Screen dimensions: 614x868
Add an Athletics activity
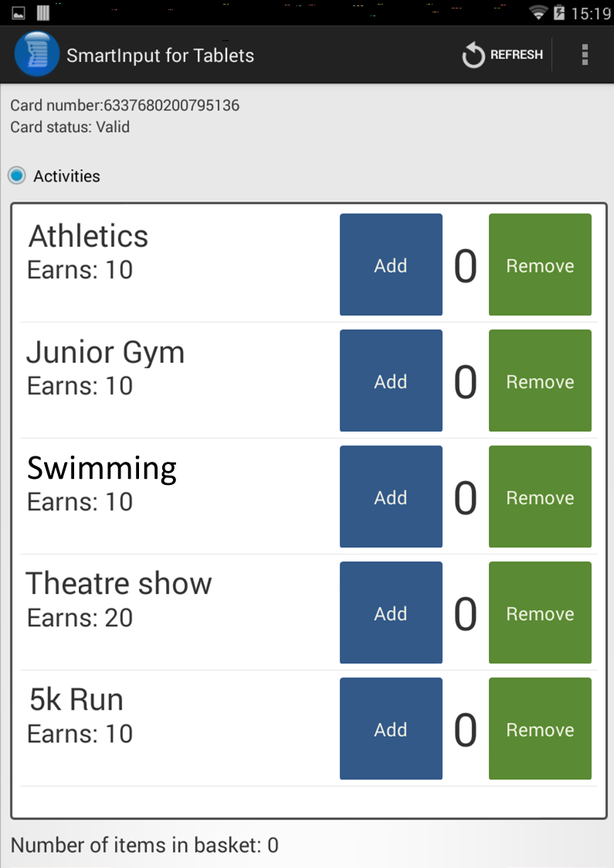pyautogui.click(x=391, y=265)
